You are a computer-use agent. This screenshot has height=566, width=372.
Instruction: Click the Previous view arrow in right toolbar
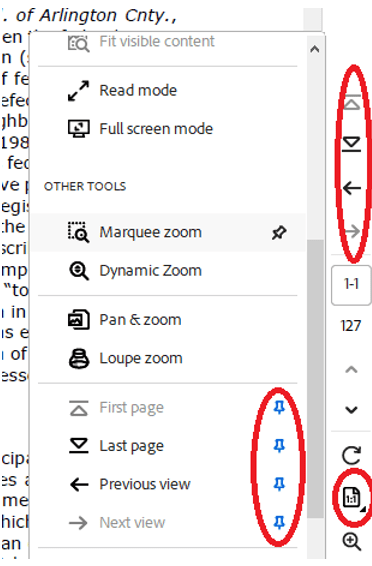[351, 188]
